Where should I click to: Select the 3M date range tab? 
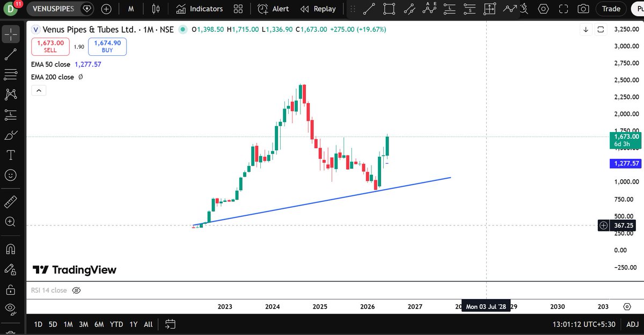click(x=83, y=324)
